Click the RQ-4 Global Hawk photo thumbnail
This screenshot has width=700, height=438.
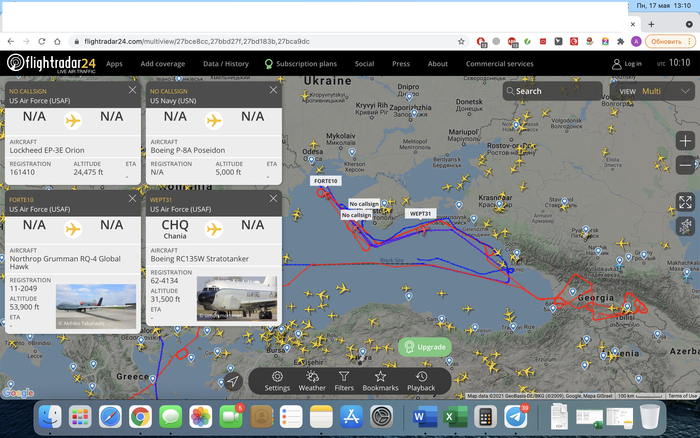coord(96,306)
